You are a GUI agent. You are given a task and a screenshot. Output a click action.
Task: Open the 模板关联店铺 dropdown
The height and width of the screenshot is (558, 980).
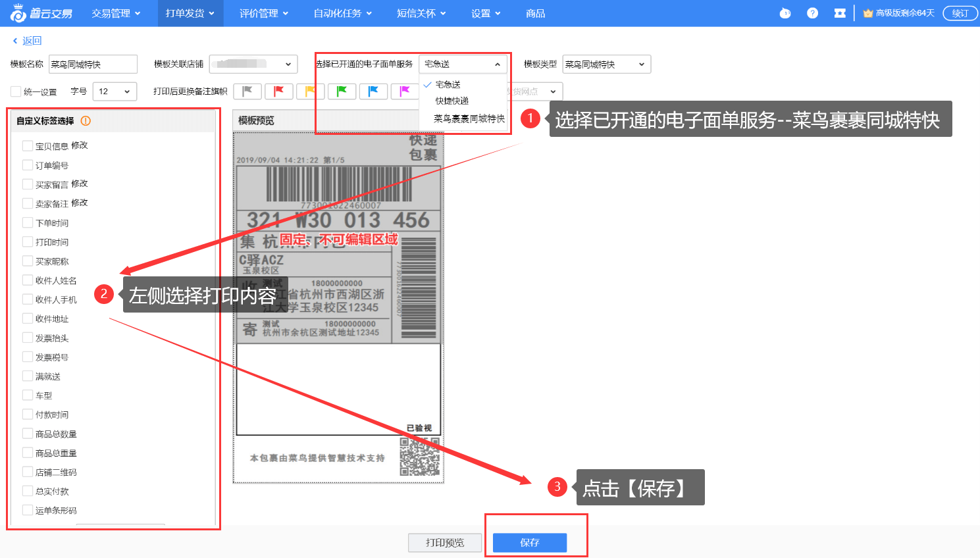253,64
